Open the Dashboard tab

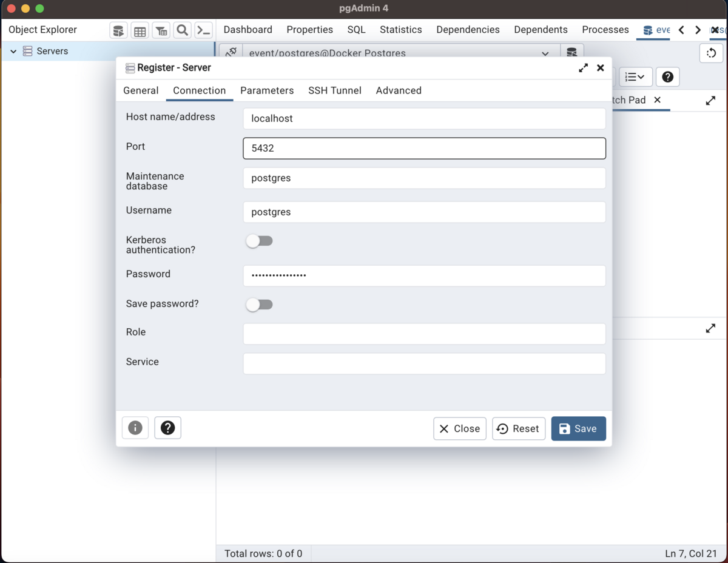click(248, 30)
